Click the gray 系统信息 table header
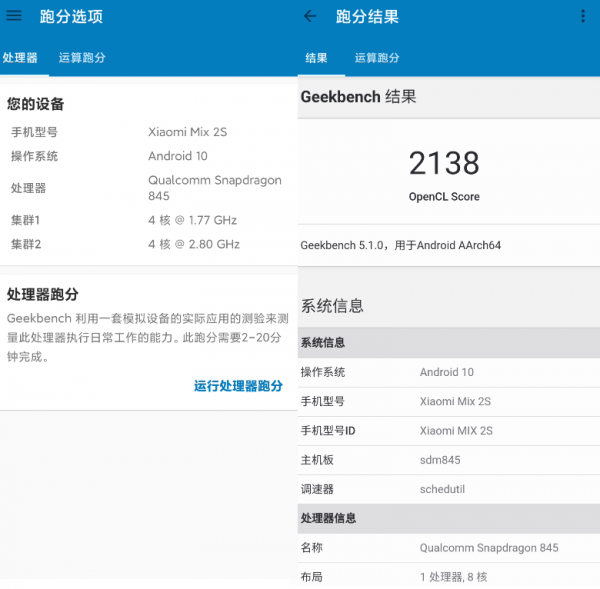Image resolution: width=600 pixels, height=589 pixels. point(449,343)
